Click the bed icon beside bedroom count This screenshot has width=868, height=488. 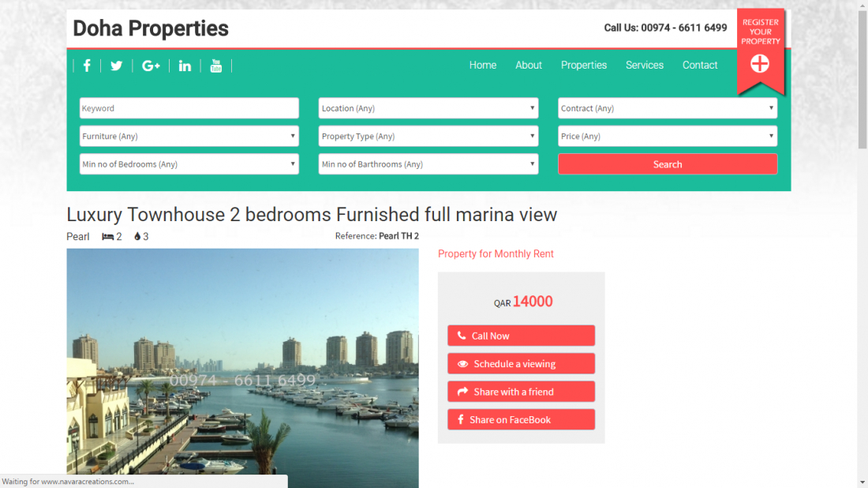pos(107,237)
